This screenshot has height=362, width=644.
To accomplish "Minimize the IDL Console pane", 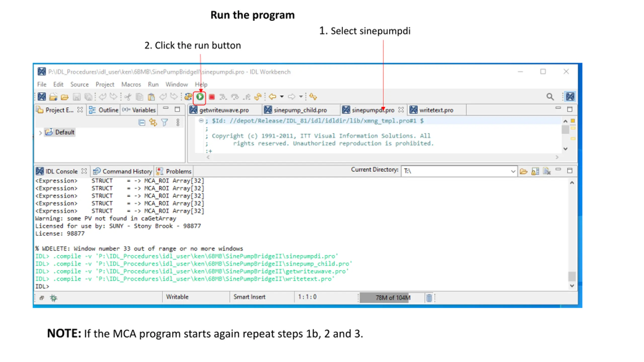I will 558,169.
